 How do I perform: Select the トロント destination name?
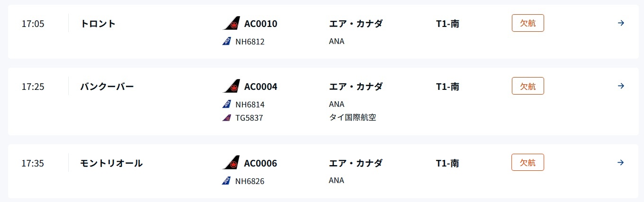(x=98, y=23)
